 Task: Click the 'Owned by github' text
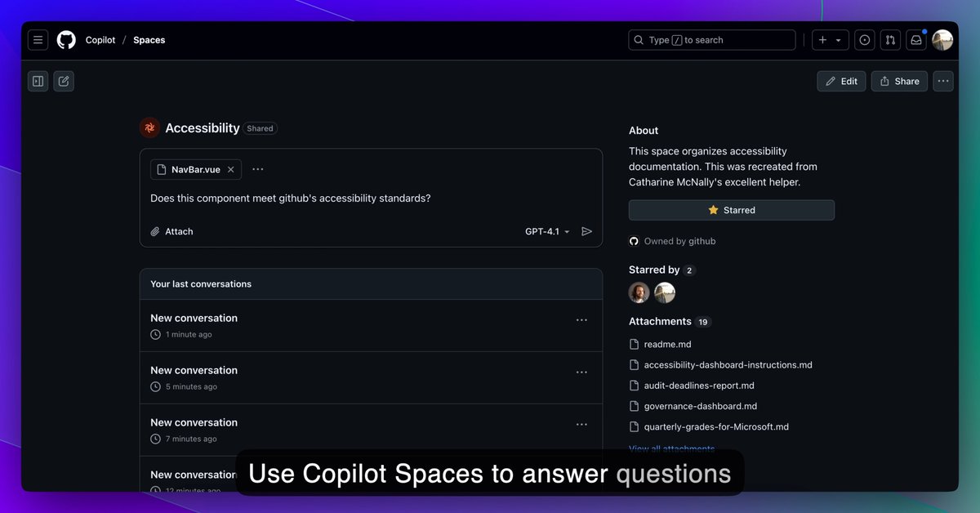(x=679, y=242)
